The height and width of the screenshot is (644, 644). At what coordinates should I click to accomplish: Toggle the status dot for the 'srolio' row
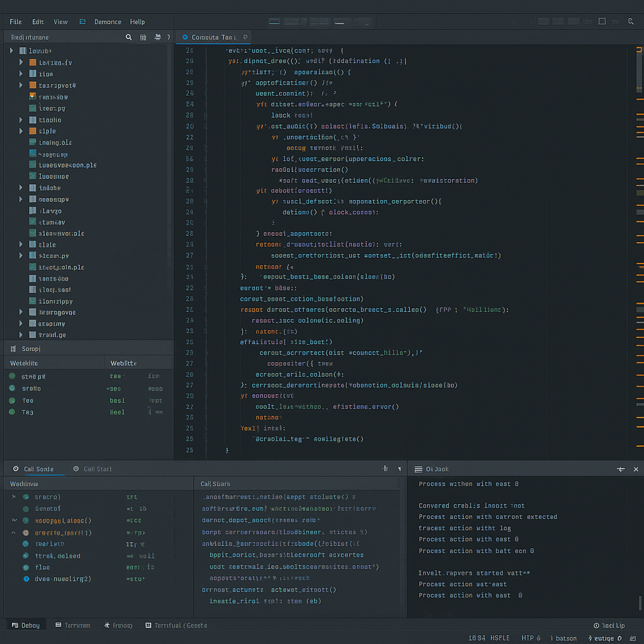coord(12,388)
